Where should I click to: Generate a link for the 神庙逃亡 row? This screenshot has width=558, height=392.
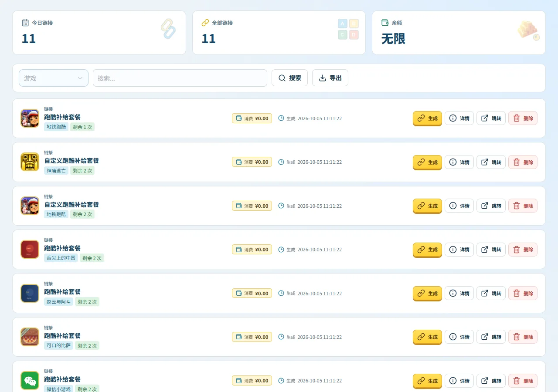point(427,162)
